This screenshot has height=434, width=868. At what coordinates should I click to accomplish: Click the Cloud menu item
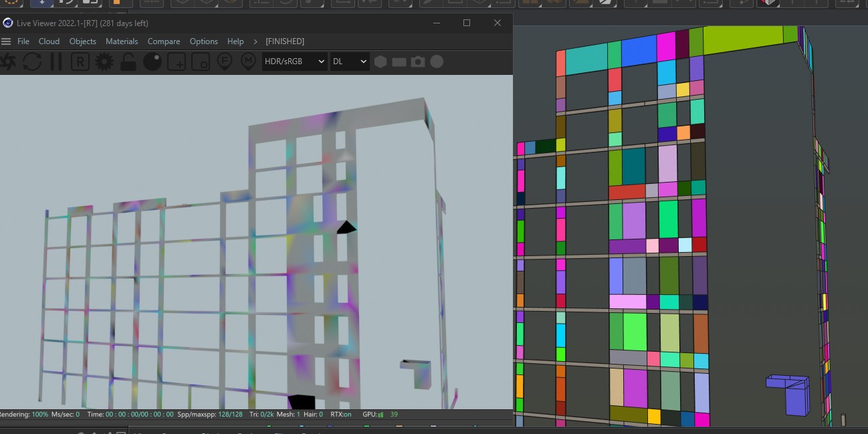coord(49,41)
